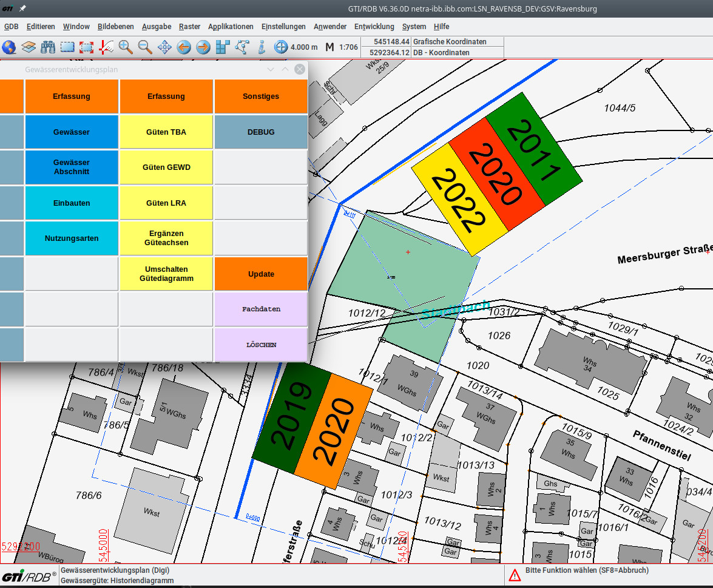Image resolution: width=713 pixels, height=588 pixels.
Task: Open the Applikationen menu
Action: point(231,27)
